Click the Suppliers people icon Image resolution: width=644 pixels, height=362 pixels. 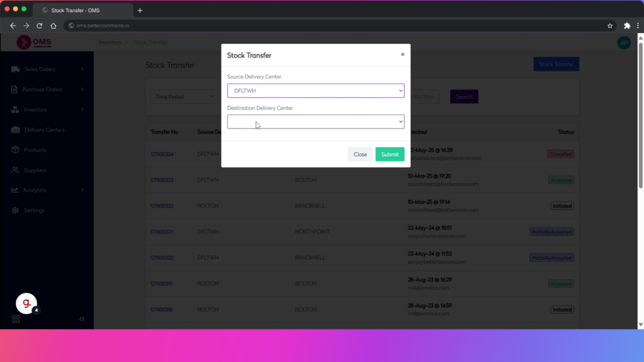[15, 170]
